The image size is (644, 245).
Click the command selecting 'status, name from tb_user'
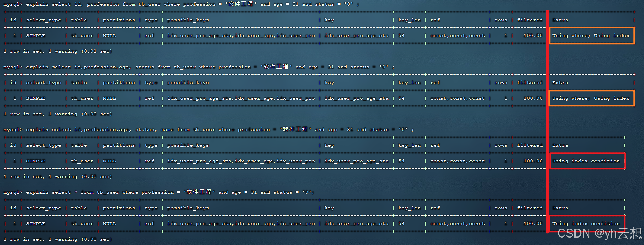pyautogui.click(x=220, y=130)
